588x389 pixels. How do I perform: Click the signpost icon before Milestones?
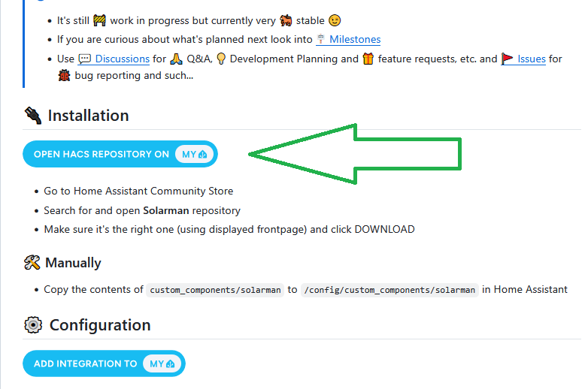tap(320, 39)
